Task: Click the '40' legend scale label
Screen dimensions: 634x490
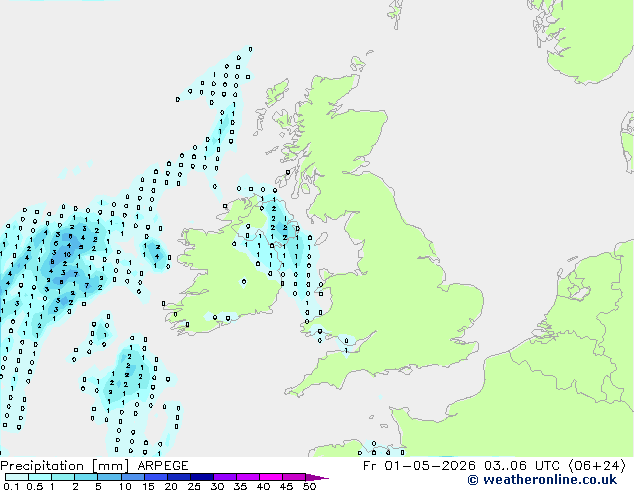Action: 263,486
